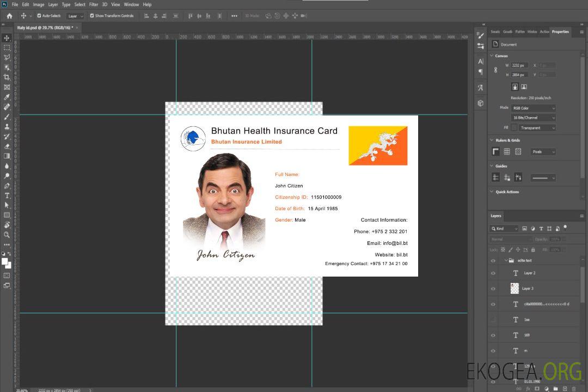Select the Eyedropper tool
Image resolution: width=588 pixels, height=392 pixels.
click(x=7, y=97)
